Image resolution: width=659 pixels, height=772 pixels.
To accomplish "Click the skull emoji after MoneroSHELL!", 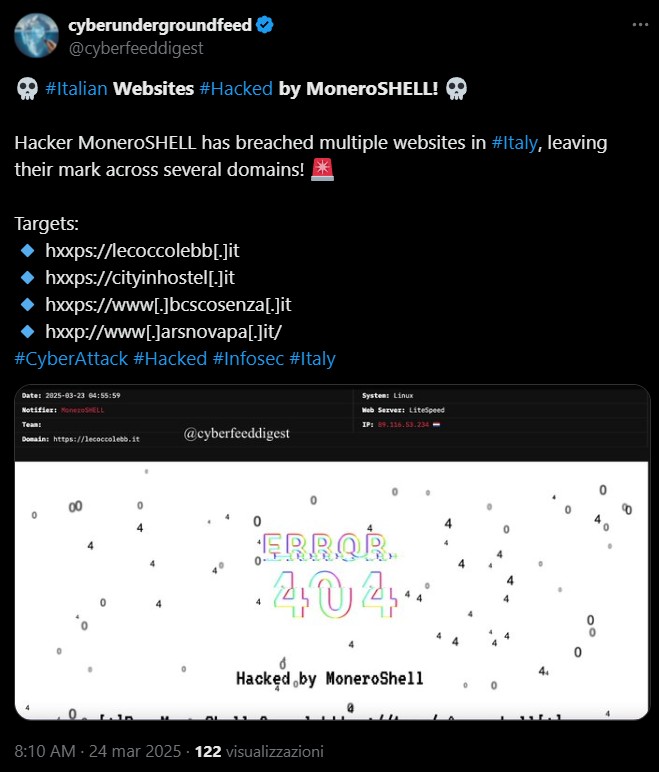I will click(455, 90).
